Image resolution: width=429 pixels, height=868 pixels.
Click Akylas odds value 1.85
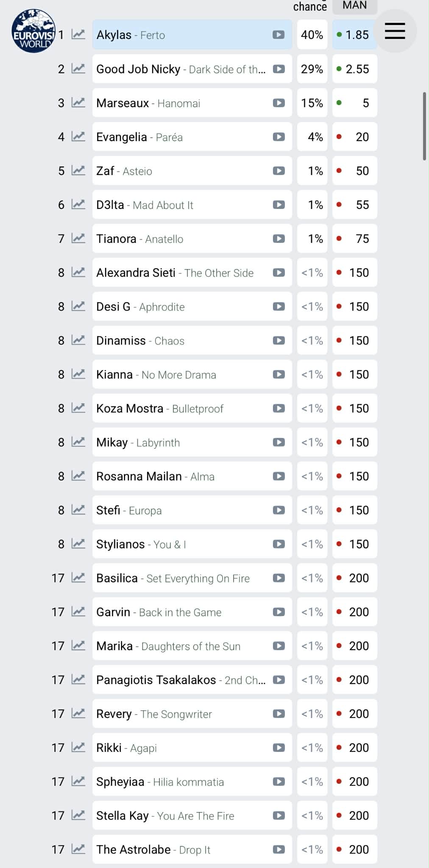354,35
